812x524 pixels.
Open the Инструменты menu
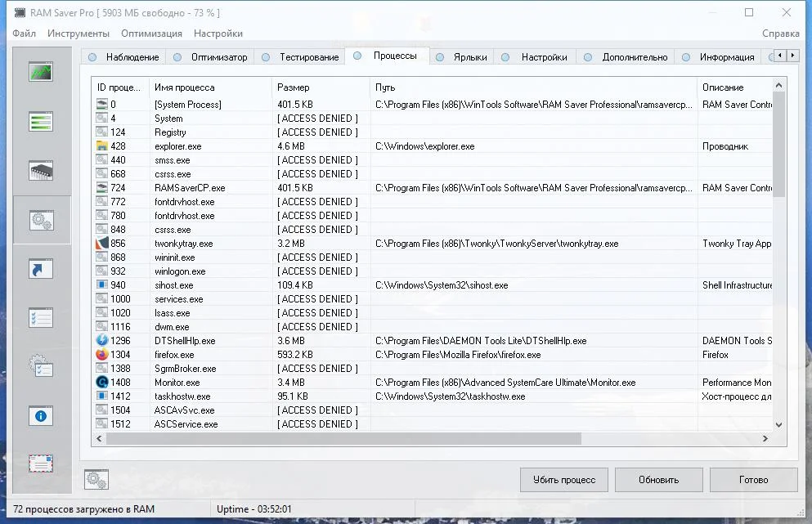[x=79, y=34]
